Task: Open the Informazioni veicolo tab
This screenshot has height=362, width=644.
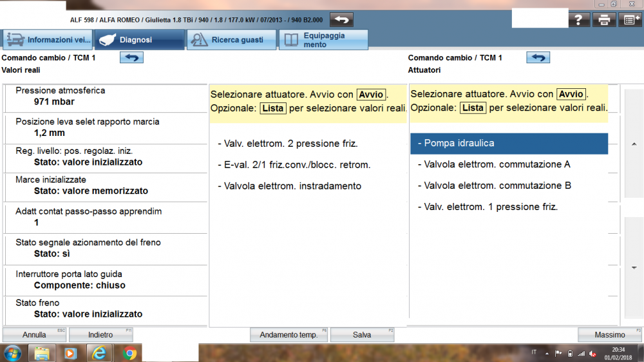Action: (x=48, y=40)
